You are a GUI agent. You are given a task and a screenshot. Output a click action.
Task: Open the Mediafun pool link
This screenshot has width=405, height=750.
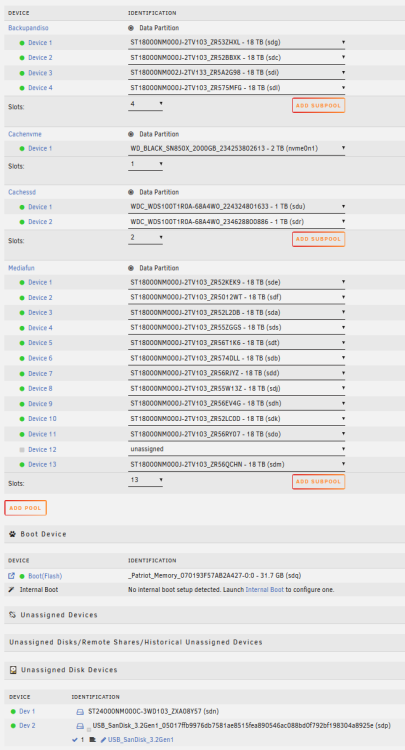pyautogui.click(x=21, y=268)
